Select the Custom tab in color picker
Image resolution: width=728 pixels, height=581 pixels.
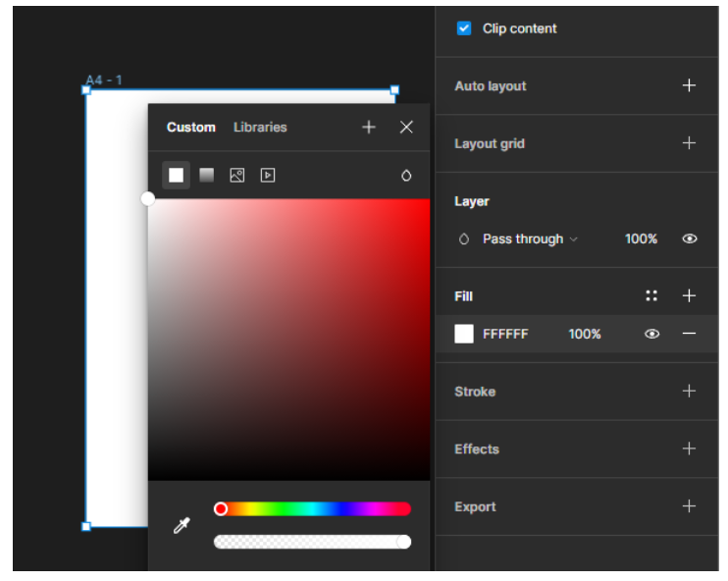coord(190,127)
